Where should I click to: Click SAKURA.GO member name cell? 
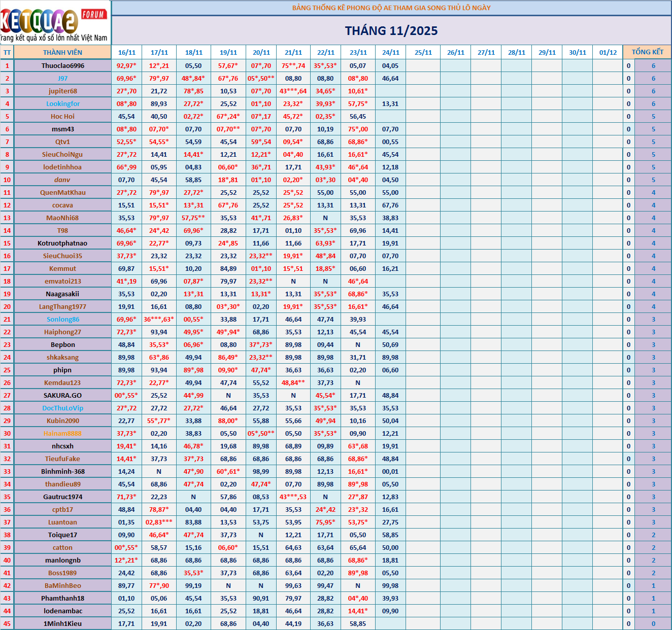pyautogui.click(x=62, y=395)
